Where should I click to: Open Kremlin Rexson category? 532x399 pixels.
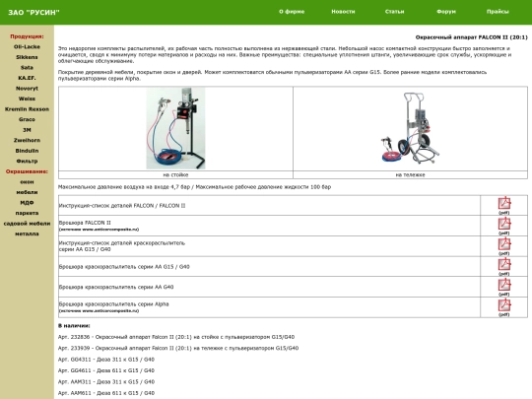click(27, 109)
